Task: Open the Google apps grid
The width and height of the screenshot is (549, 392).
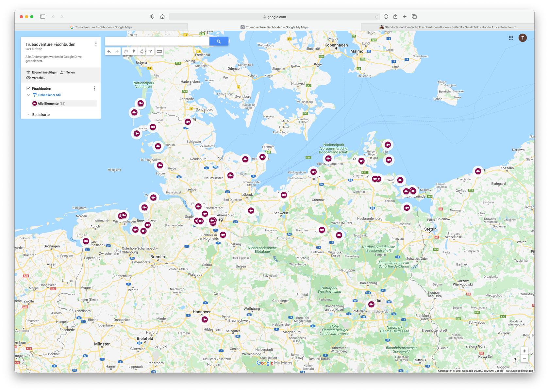Action: [511, 38]
